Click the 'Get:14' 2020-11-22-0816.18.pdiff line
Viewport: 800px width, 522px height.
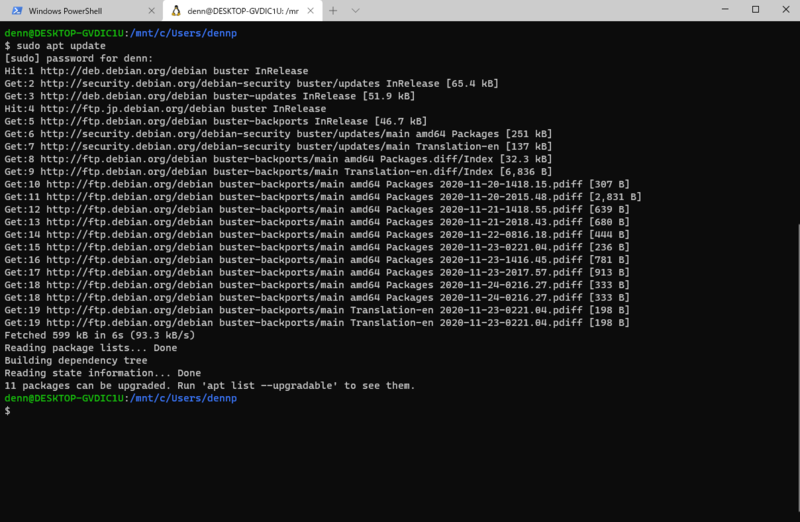click(317, 235)
